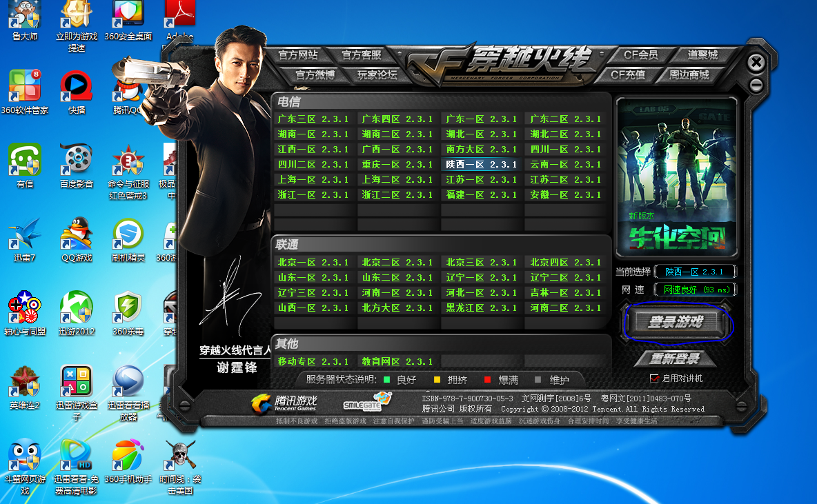Open the 道聚城 tab
The width and height of the screenshot is (817, 504).
point(702,54)
